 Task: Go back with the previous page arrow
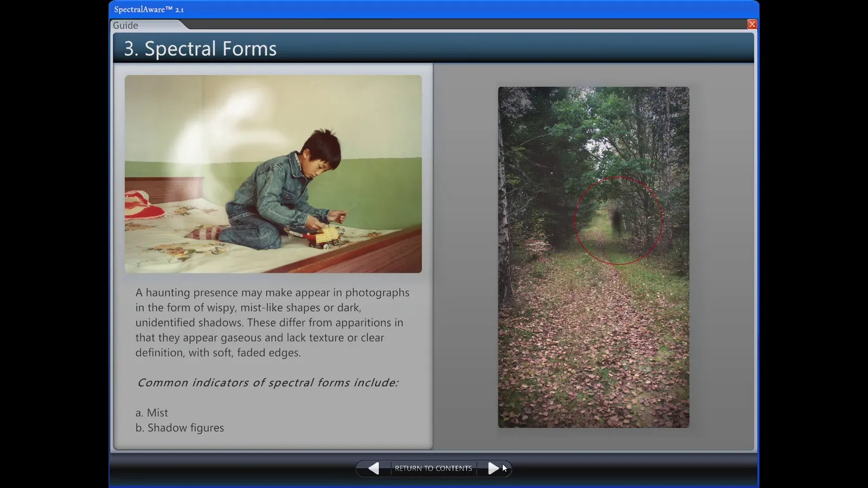point(374,468)
